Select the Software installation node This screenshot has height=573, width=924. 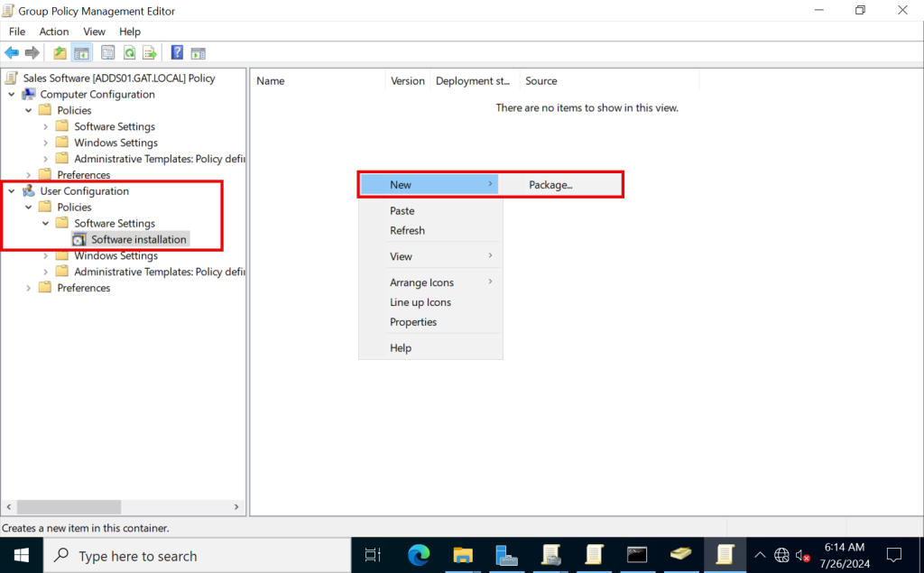(136, 239)
